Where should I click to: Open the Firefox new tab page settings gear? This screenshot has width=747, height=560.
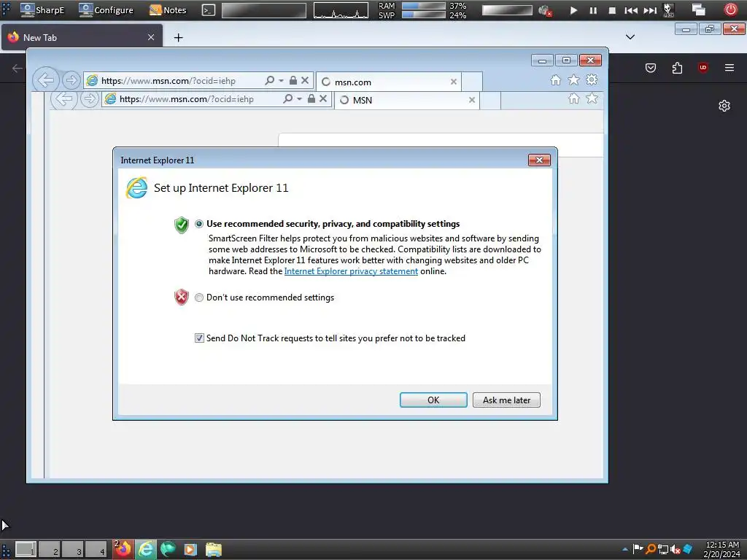point(724,106)
